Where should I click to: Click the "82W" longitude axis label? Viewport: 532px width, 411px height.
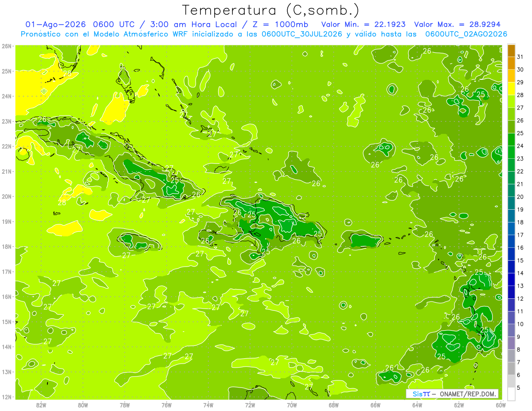tap(41, 405)
